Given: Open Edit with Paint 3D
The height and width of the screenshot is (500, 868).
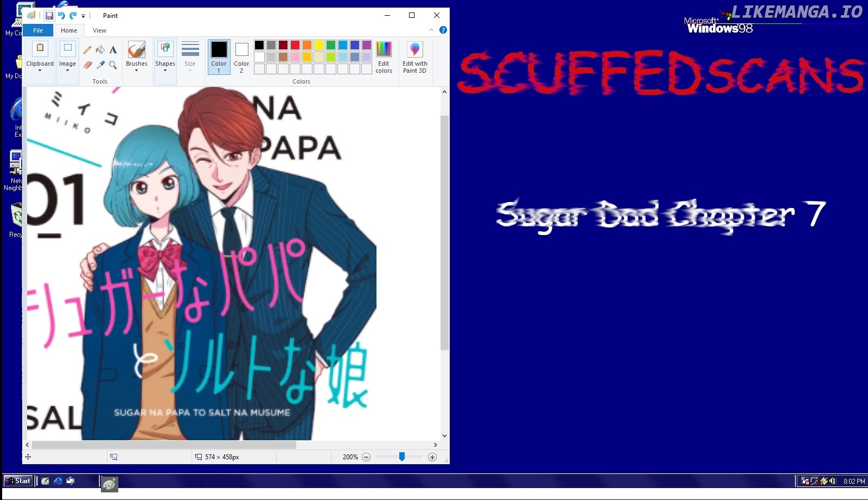Looking at the screenshot, I should tap(414, 57).
